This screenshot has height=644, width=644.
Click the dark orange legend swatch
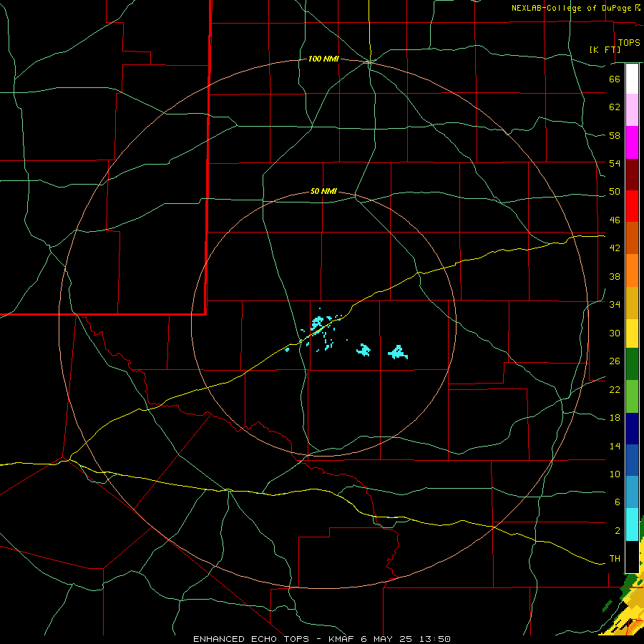tap(632, 238)
